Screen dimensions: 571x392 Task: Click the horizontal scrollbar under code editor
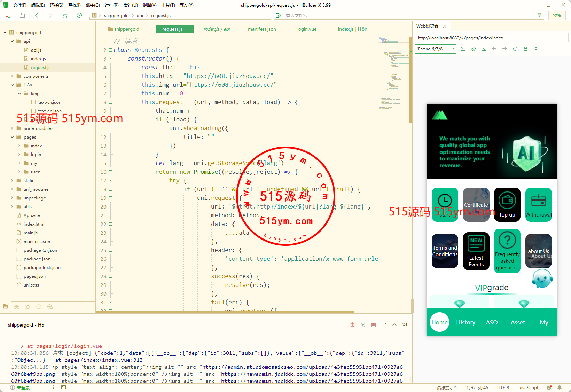tap(225, 312)
